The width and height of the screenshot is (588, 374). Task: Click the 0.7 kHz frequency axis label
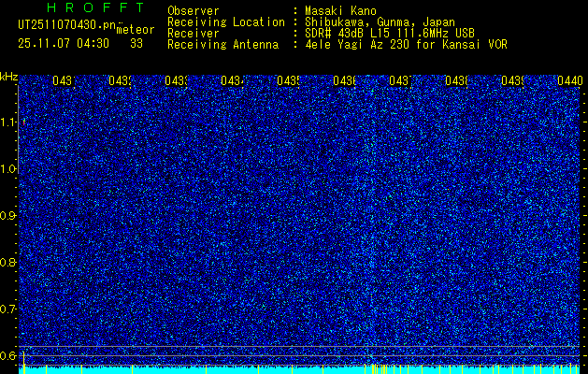coord(7,309)
